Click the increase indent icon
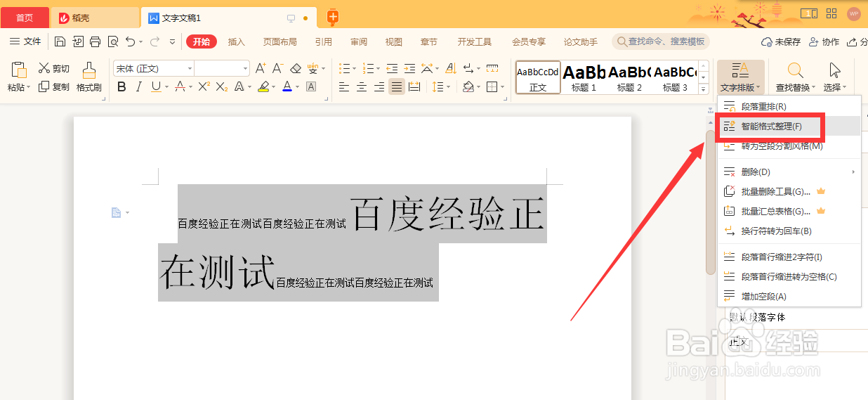The width and height of the screenshot is (868, 400). [409, 68]
